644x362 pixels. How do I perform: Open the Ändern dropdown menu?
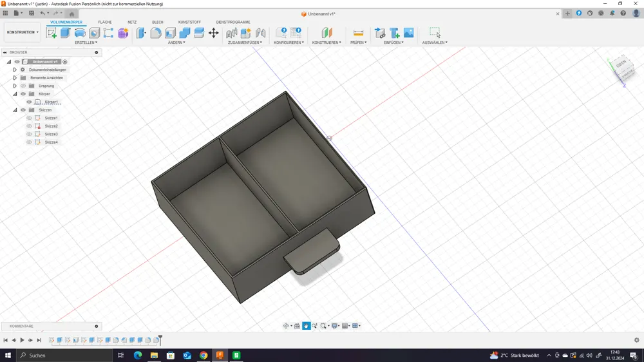coord(176,43)
